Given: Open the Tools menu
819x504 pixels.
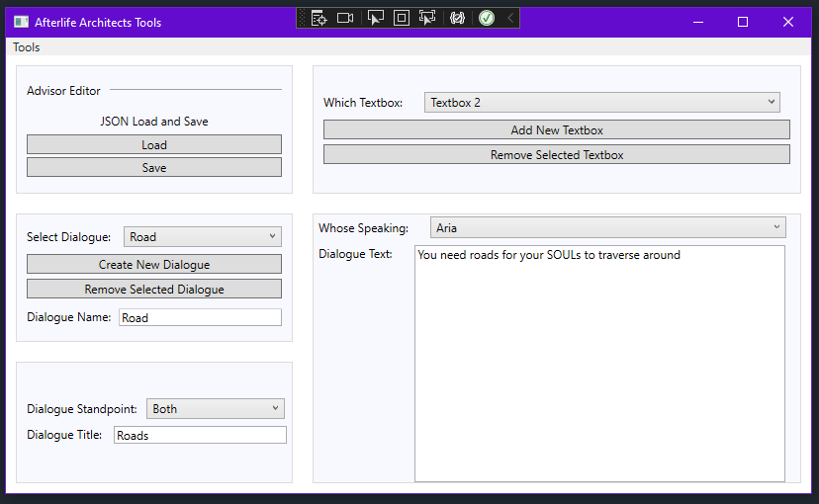Looking at the screenshot, I should coord(27,47).
